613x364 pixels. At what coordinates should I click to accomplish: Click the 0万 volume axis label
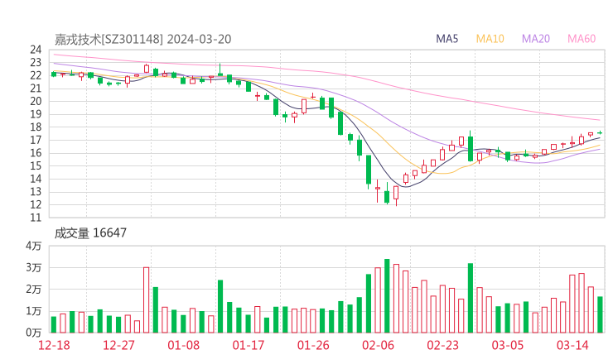pos(34,333)
